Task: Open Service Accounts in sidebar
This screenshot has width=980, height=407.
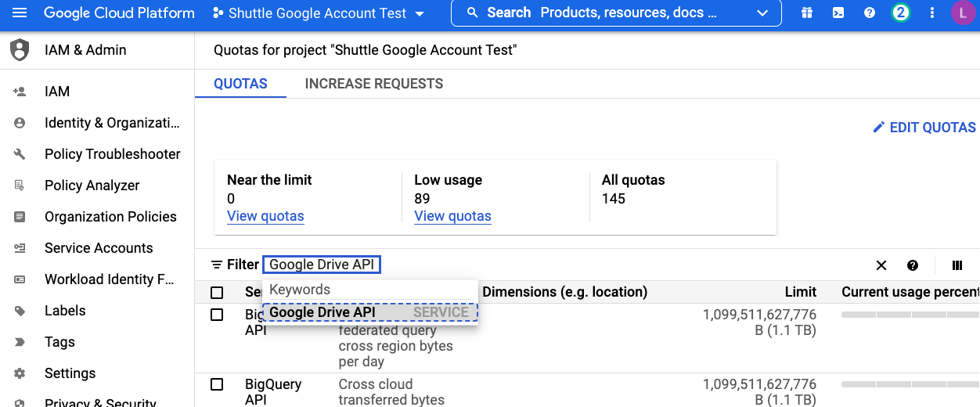Action: click(x=99, y=248)
